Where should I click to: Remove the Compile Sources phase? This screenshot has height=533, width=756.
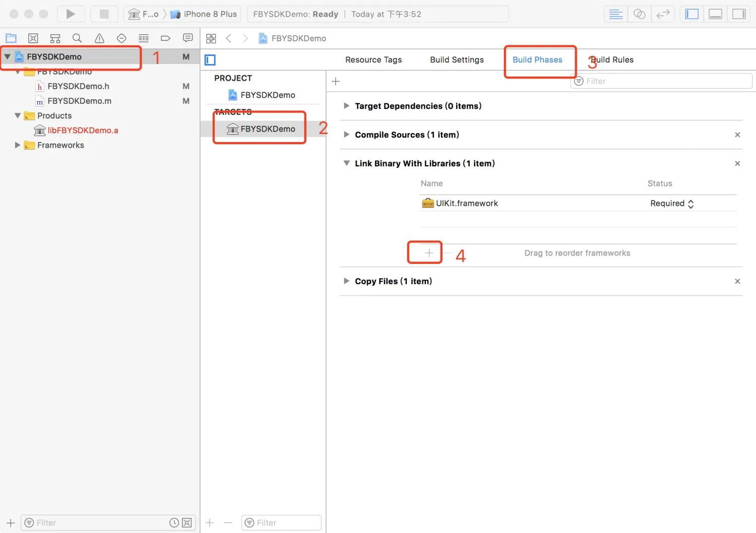pos(737,135)
